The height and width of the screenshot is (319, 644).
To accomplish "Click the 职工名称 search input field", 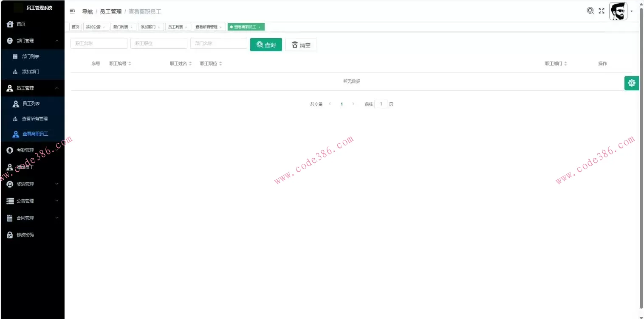I will pyautogui.click(x=99, y=43).
